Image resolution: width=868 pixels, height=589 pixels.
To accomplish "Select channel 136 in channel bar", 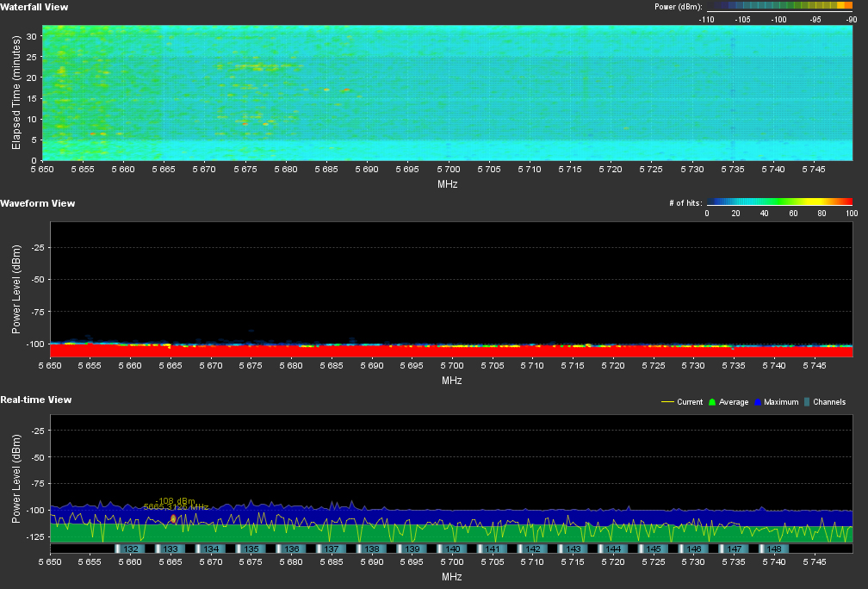I will point(292,549).
